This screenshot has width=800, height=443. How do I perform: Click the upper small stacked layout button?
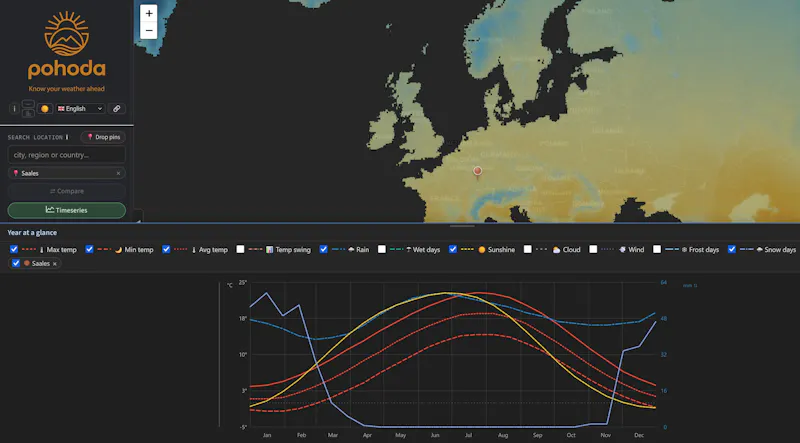pos(28,104)
